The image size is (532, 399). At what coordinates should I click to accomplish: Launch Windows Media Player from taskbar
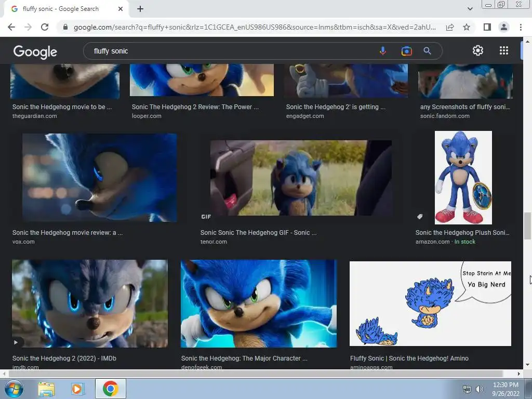click(77, 389)
